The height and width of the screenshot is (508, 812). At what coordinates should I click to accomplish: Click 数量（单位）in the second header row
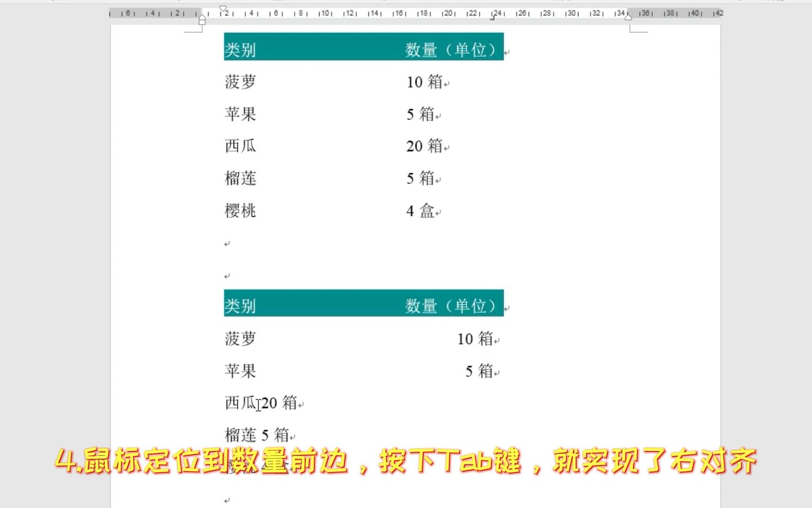[451, 306]
